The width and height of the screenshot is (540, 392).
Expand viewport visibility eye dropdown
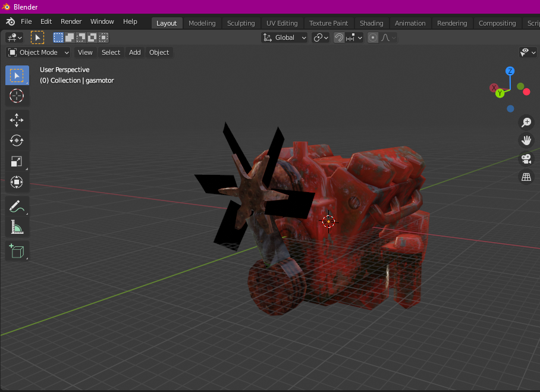coord(528,52)
